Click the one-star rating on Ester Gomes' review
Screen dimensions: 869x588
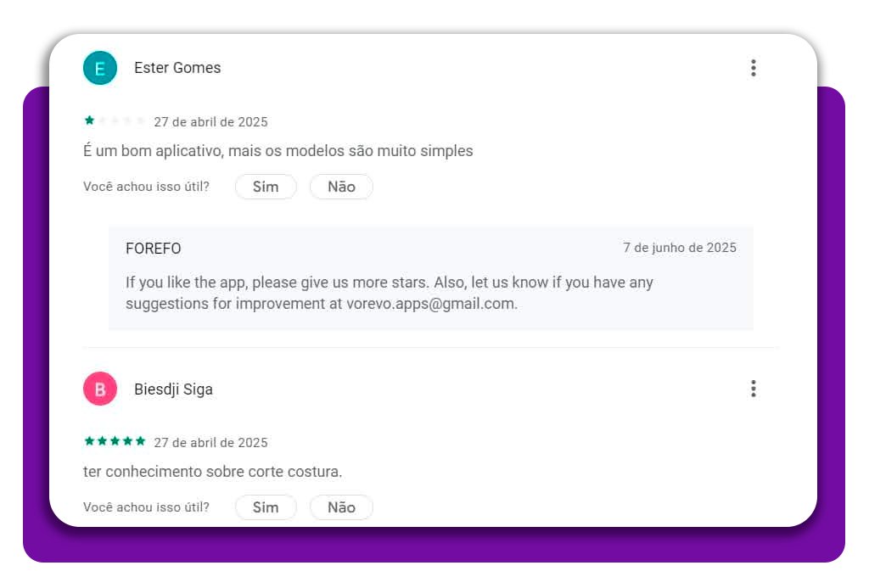click(115, 121)
